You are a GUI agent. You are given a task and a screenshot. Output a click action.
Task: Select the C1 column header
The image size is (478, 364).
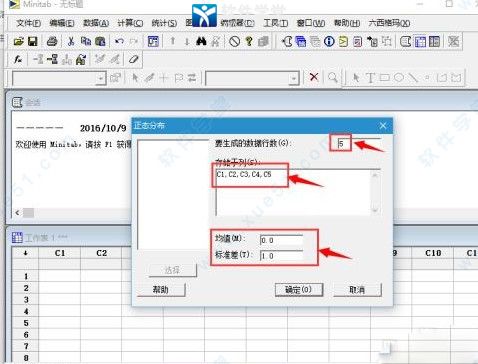[x=60, y=253]
